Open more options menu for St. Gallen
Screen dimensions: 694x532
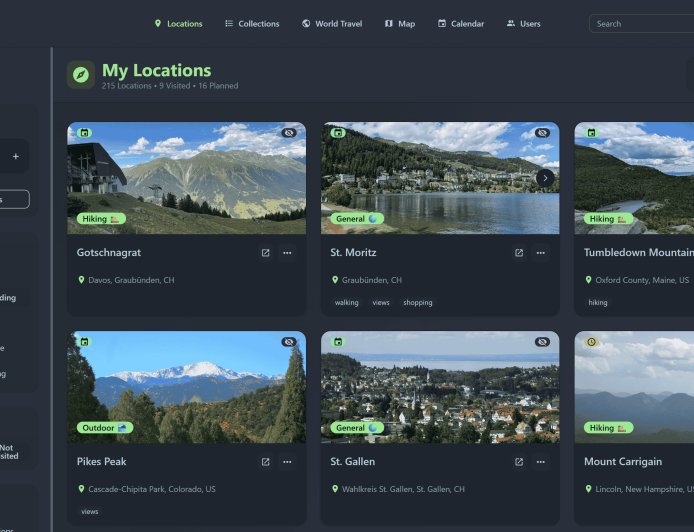tap(541, 462)
